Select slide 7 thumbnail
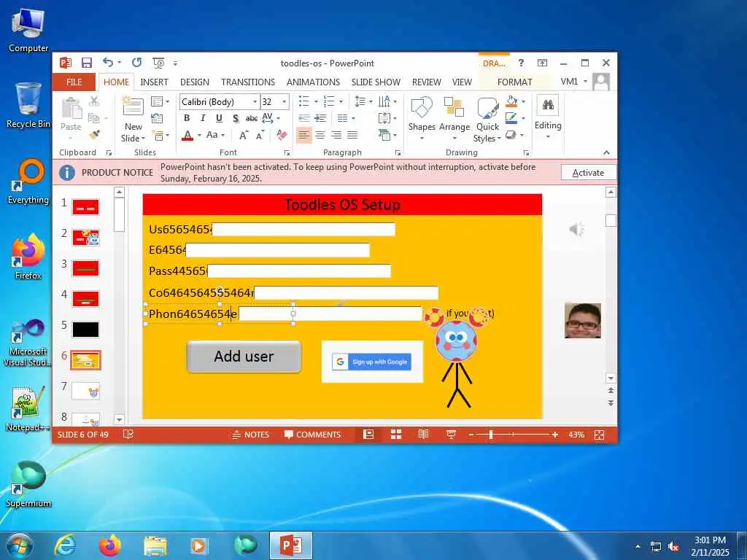This screenshot has height=560, width=747. click(86, 391)
